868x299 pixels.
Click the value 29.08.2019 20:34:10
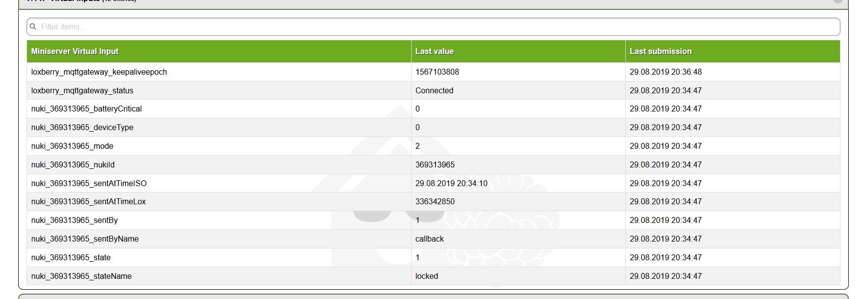[x=451, y=183]
